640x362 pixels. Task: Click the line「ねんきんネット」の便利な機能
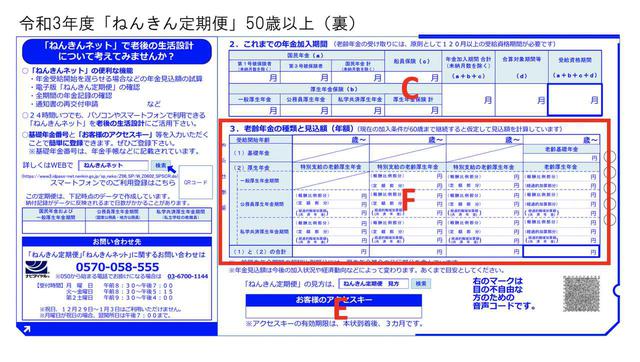78,70
